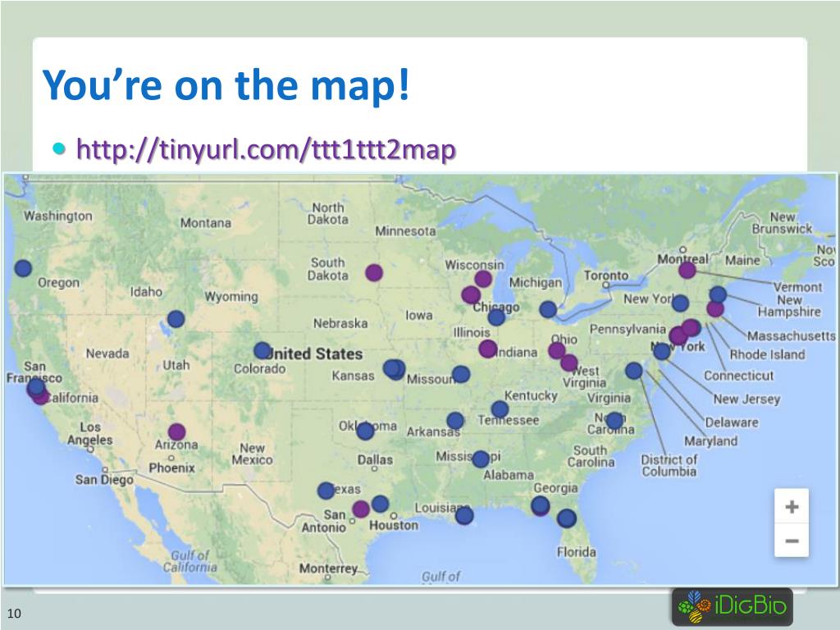Select the blue marker in Oregon
Viewport: 840px width, 630px height.
[x=23, y=268]
